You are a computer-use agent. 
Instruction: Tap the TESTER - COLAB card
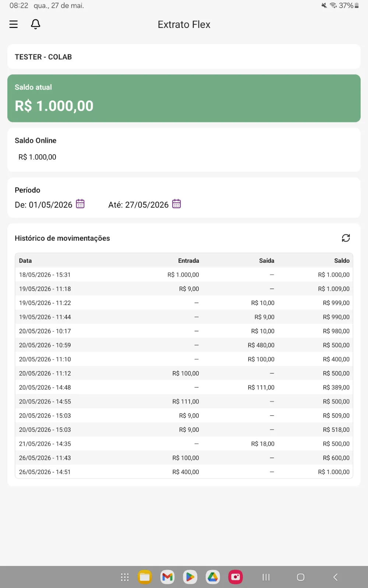[184, 57]
